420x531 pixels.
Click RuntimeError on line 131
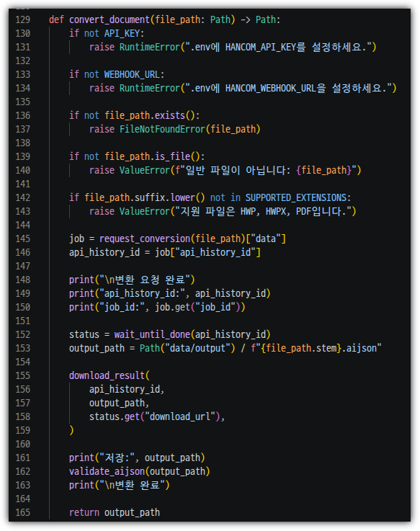149,47
